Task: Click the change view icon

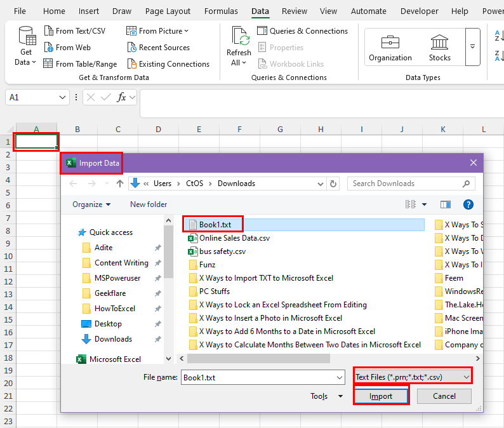Action: [x=411, y=204]
